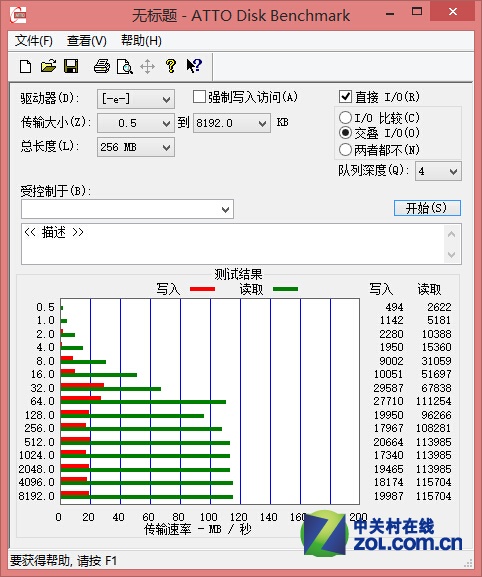Select 交叠 I/O(O) radio button

click(345, 133)
